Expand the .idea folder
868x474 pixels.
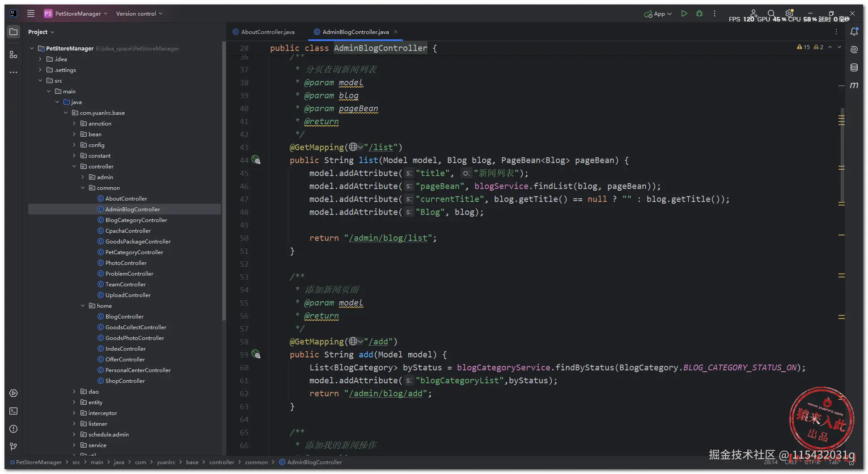pos(40,59)
